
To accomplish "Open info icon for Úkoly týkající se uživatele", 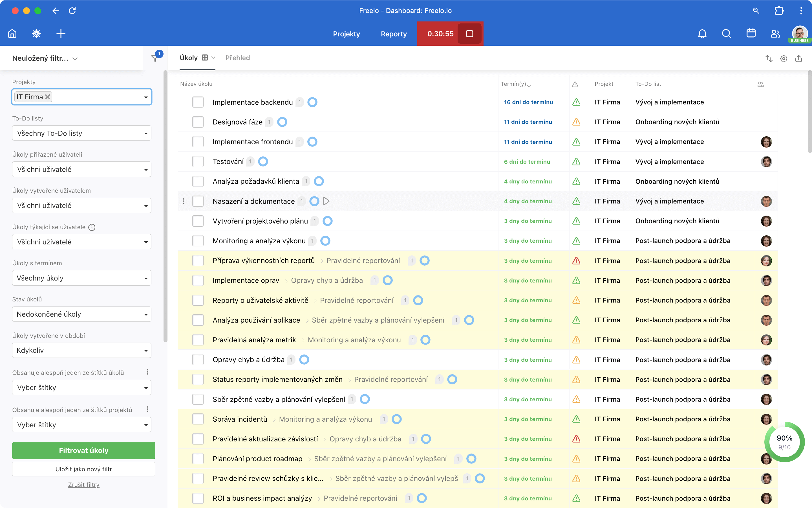I will click(x=92, y=227).
